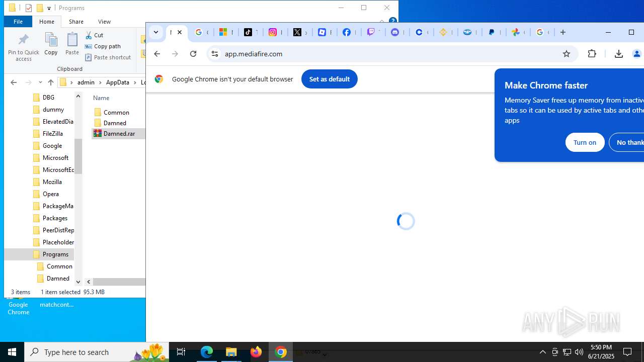Go back in File Explorer
This screenshot has width=644, height=362.
click(x=14, y=82)
